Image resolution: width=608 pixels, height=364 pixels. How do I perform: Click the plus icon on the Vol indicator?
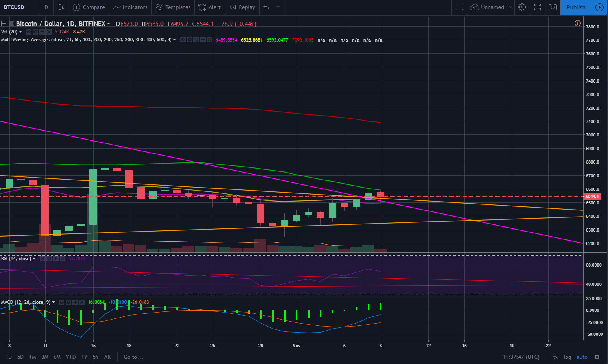[42, 32]
